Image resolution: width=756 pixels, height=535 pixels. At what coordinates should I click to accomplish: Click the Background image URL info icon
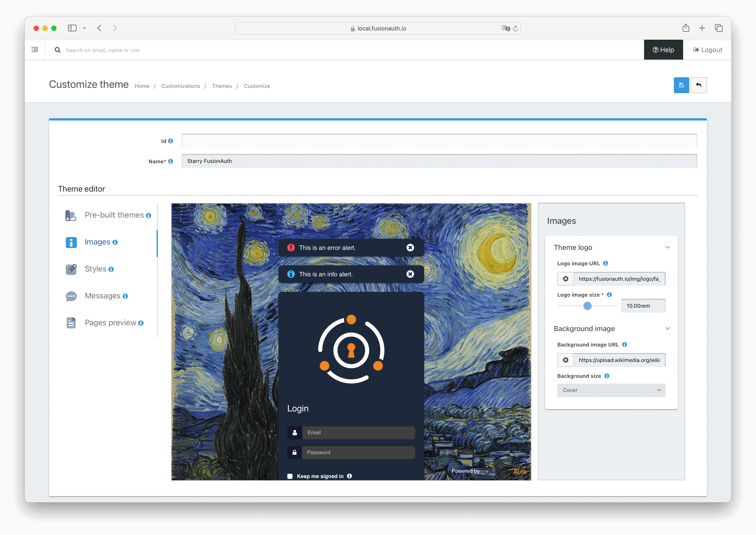click(624, 345)
